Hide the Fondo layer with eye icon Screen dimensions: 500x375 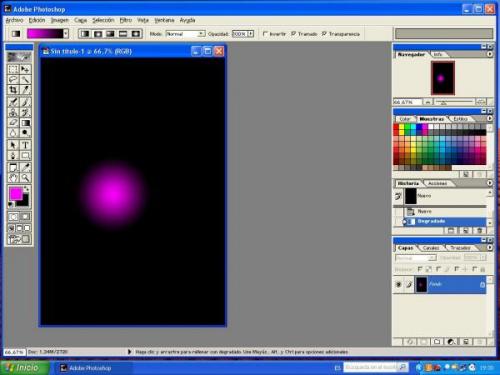(398, 284)
